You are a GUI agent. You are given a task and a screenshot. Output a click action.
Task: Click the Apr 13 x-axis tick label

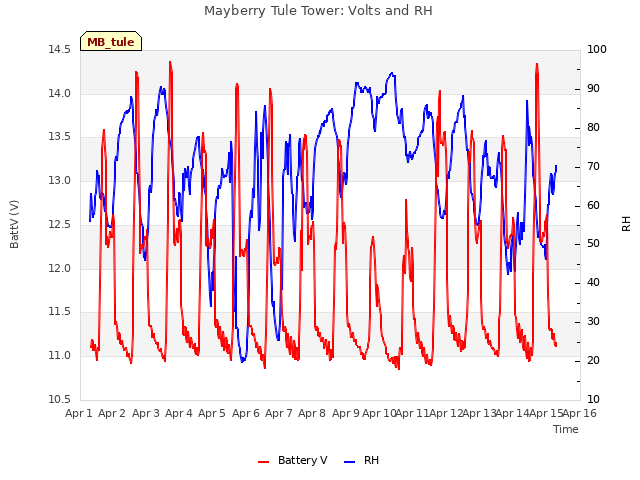tap(480, 413)
